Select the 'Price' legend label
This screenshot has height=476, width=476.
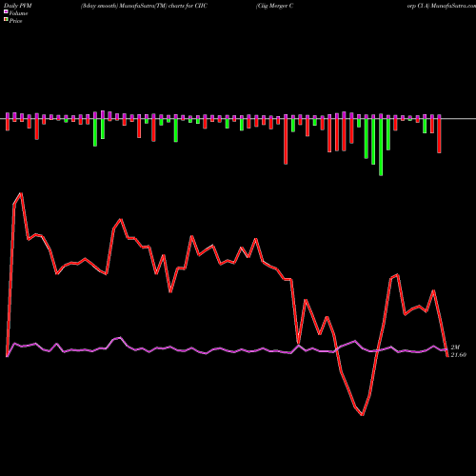[x=15, y=21]
